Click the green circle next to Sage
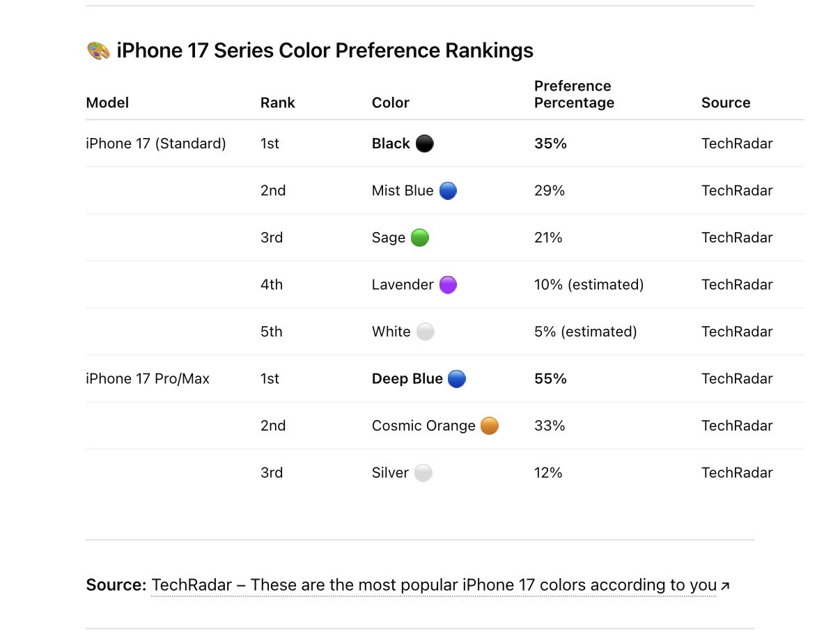840x634 pixels. pos(419,238)
